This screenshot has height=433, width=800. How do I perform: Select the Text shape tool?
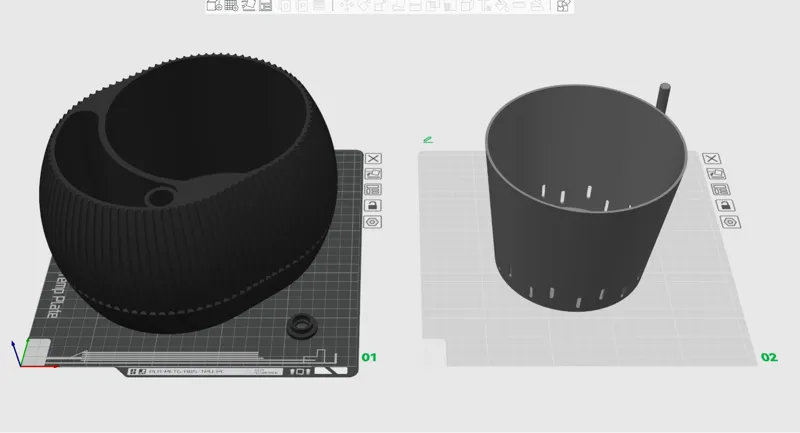pos(484,6)
